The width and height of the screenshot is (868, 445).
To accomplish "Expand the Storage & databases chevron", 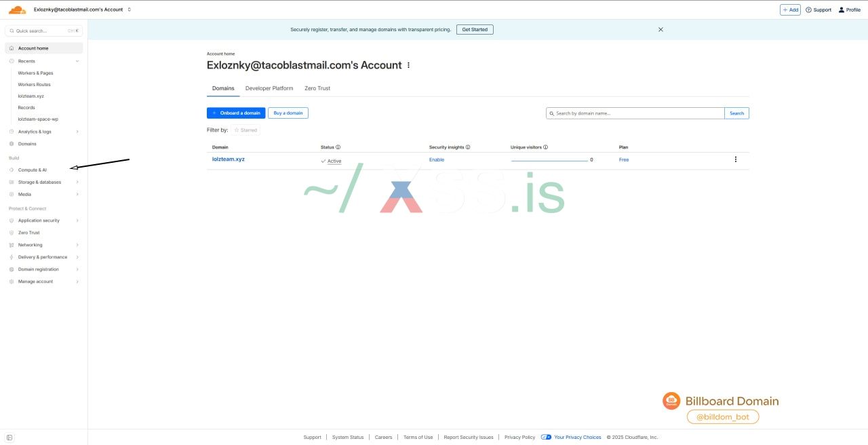I will click(x=77, y=182).
